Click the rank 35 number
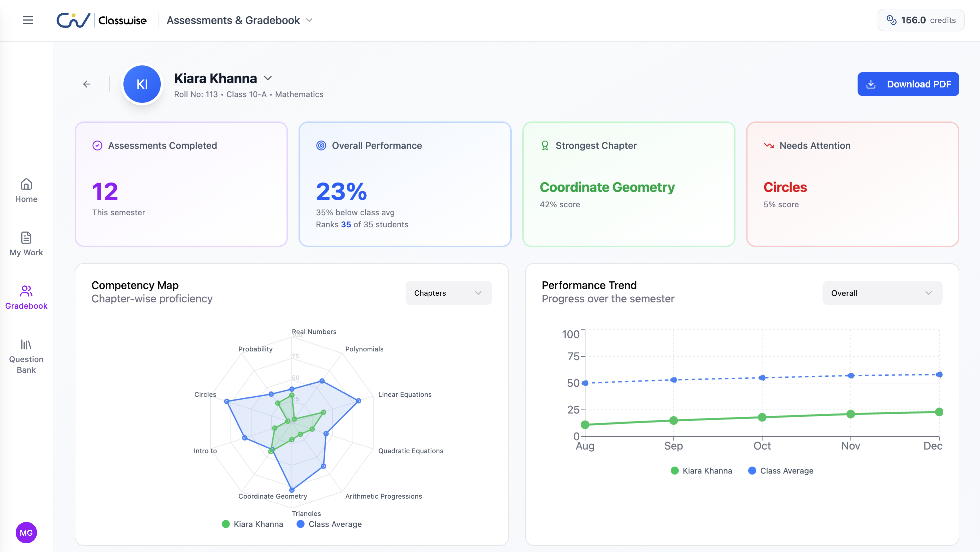 346,225
